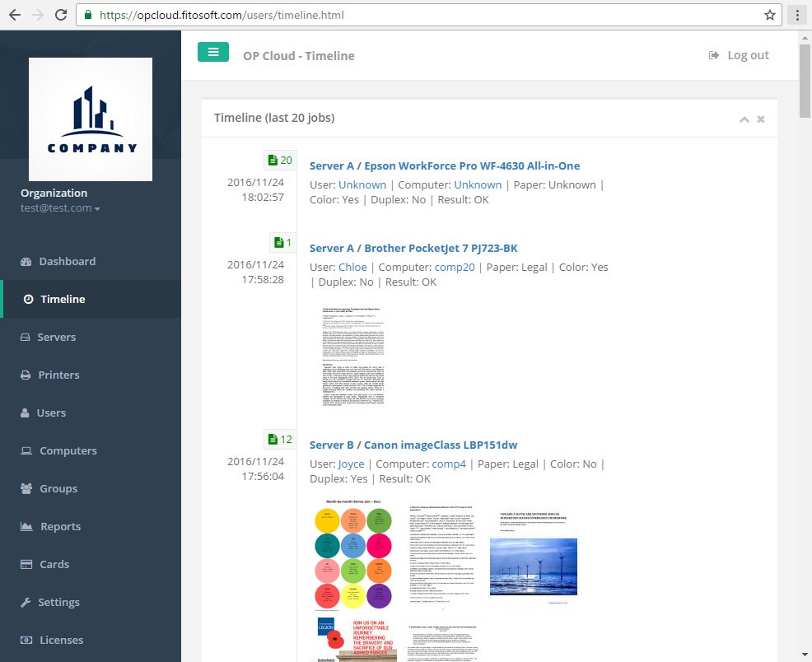The height and width of the screenshot is (662, 812).
Task: Click the Settings wrench icon
Action: [26, 602]
